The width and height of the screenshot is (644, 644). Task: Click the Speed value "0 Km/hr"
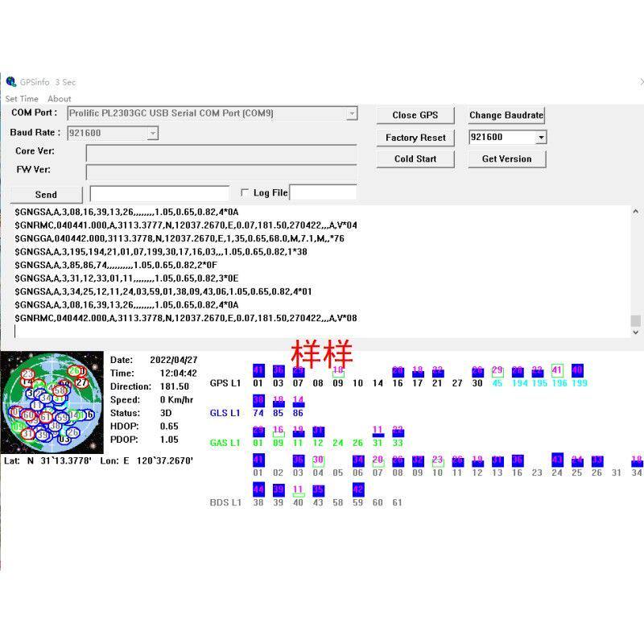(176, 400)
